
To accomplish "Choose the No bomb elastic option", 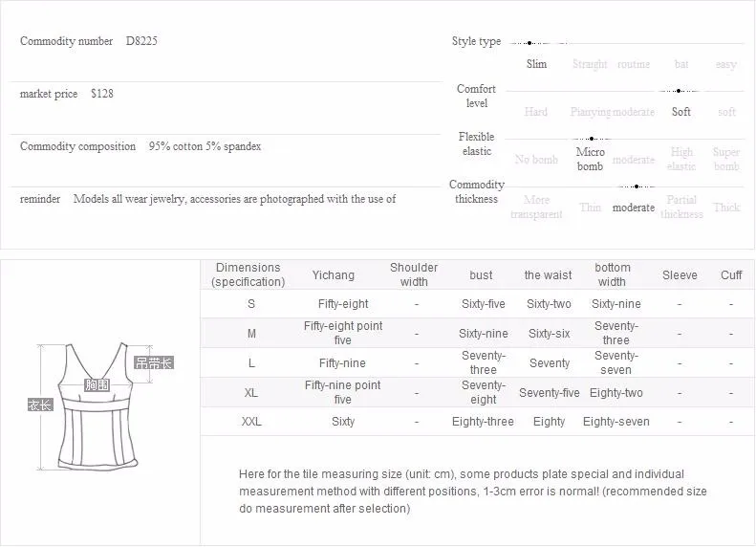I will coord(536,160).
